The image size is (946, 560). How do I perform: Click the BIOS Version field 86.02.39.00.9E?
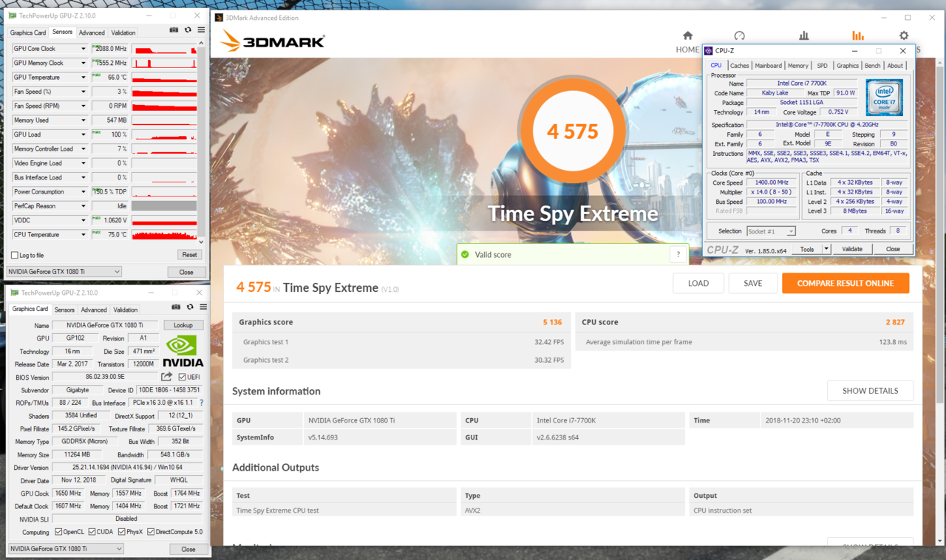105,377
